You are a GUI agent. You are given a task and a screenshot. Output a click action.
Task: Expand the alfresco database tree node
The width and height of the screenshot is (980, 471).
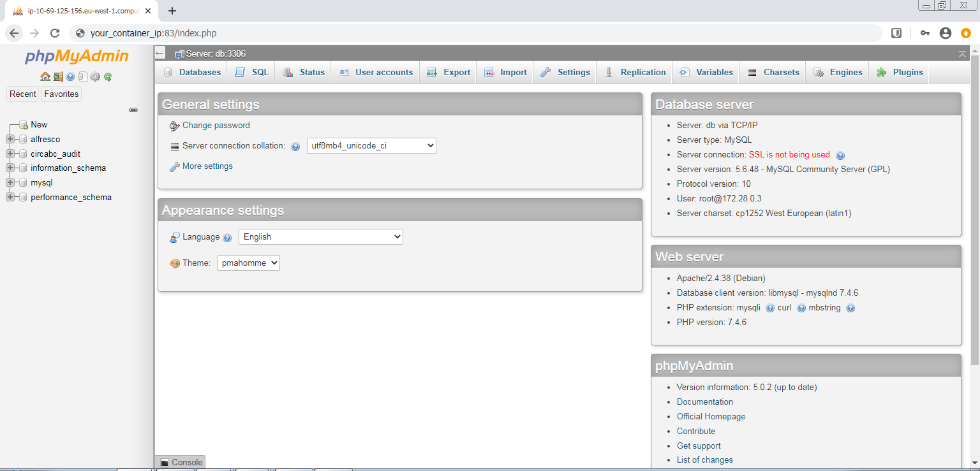click(x=10, y=140)
